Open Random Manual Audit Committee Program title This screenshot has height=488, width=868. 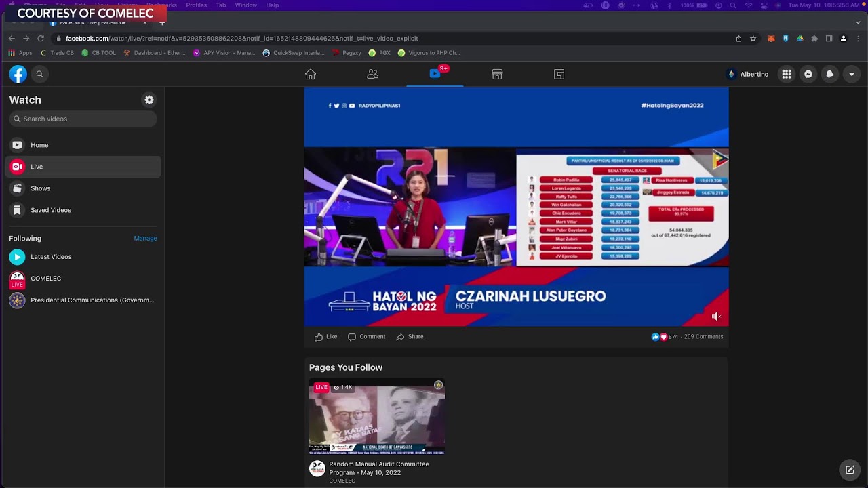379,468
